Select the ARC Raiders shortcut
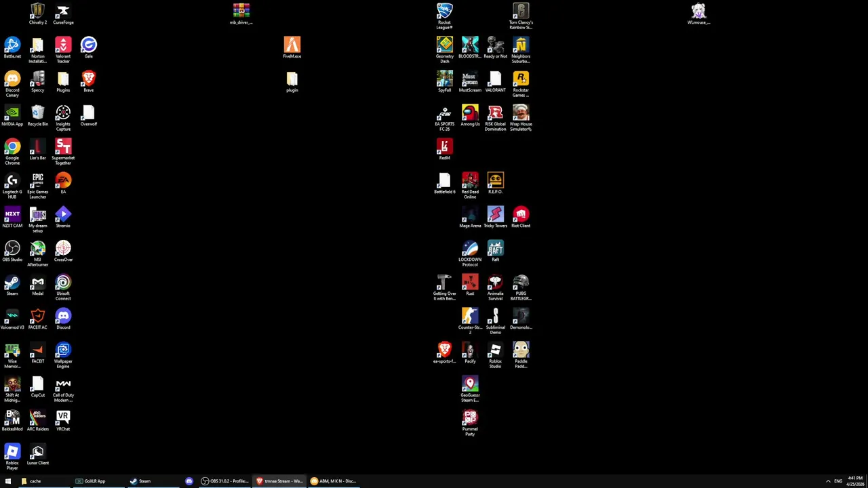 coord(37,420)
